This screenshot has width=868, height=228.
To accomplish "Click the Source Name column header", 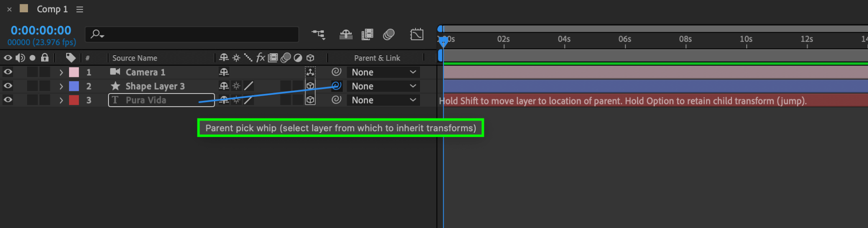I will tap(135, 58).
